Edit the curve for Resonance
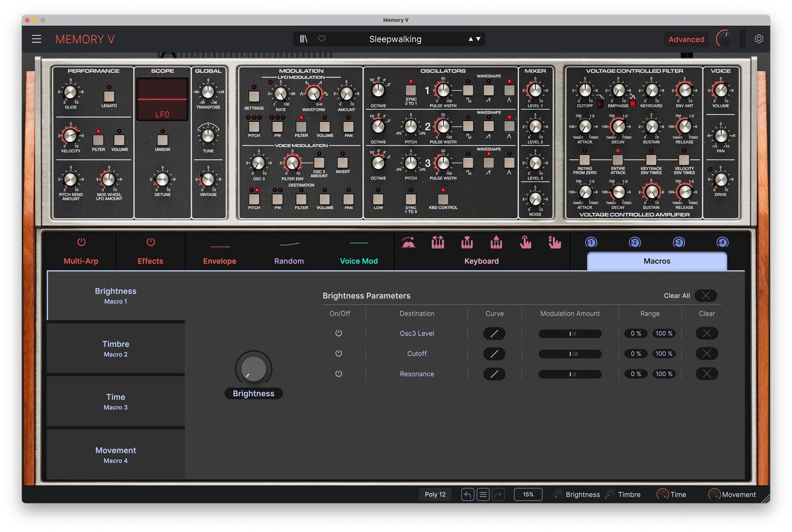Viewport: 792px width, 532px height. click(x=494, y=374)
